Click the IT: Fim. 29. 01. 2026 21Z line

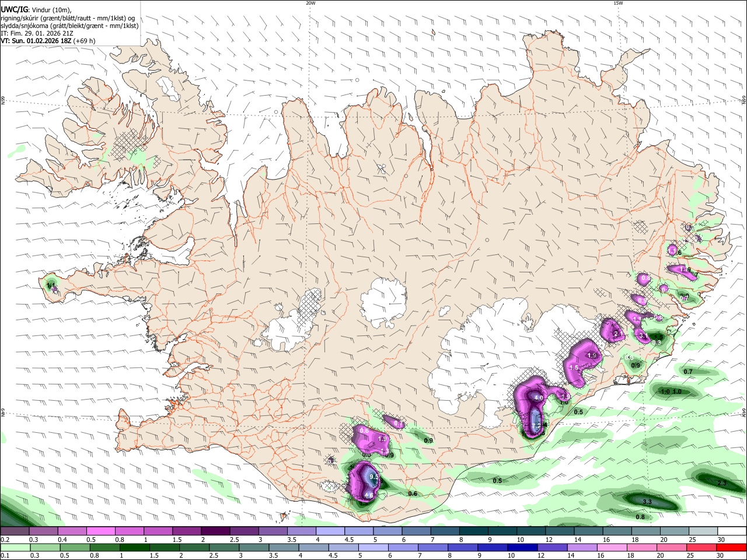pyautogui.click(x=37, y=33)
